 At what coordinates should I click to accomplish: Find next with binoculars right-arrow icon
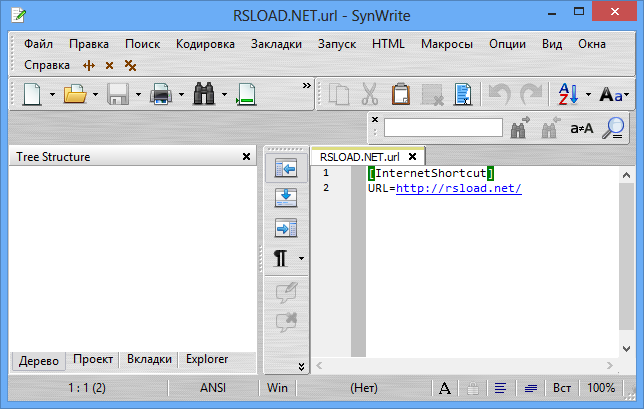coord(520,128)
